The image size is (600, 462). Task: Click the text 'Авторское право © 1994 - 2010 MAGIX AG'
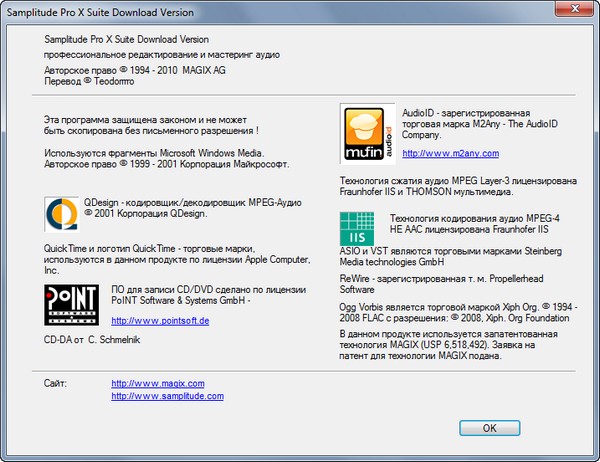click(135, 70)
